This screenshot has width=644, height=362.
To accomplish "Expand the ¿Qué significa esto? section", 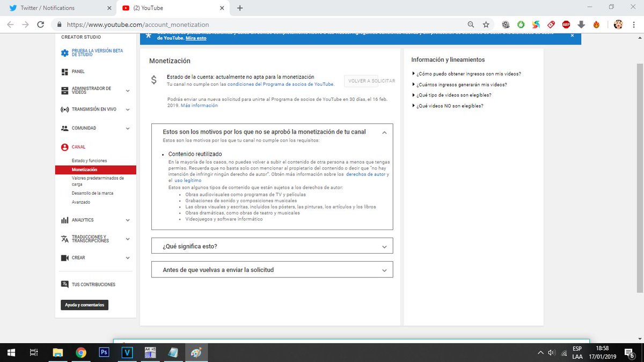I will pyautogui.click(x=272, y=246).
